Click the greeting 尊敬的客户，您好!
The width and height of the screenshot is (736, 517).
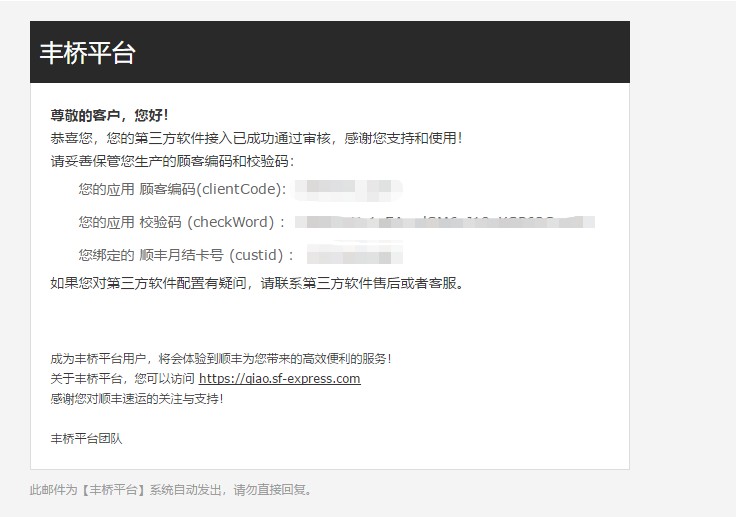(109, 115)
